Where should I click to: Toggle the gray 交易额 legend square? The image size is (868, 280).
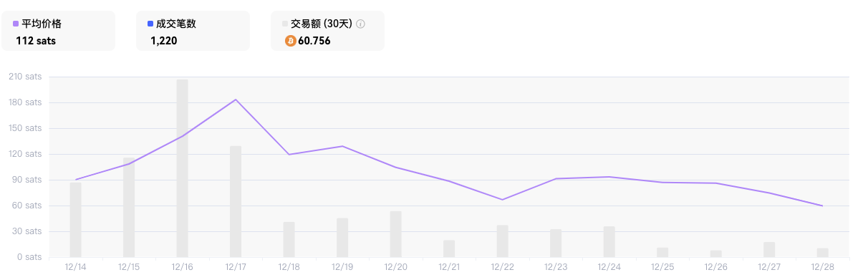285,24
